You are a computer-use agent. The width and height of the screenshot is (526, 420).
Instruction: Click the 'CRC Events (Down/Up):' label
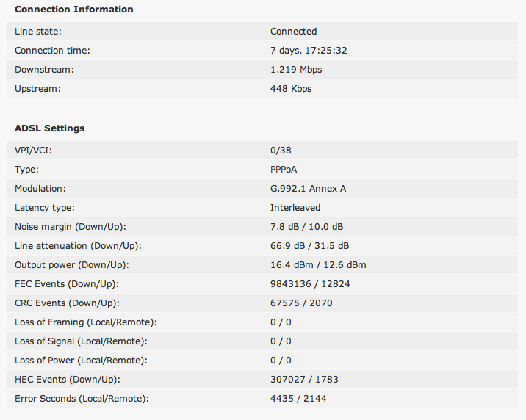coord(67,303)
